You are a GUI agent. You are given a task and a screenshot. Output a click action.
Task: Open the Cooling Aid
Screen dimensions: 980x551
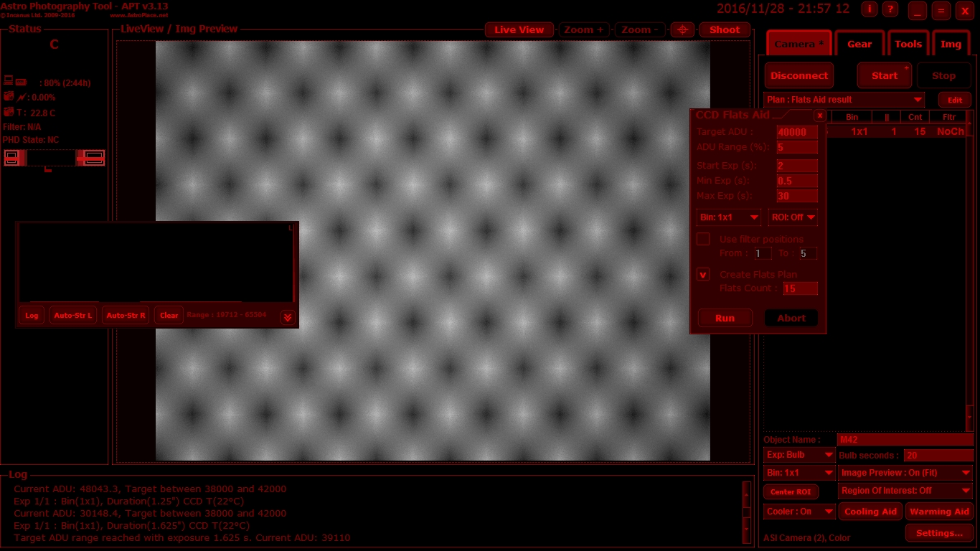coord(871,512)
